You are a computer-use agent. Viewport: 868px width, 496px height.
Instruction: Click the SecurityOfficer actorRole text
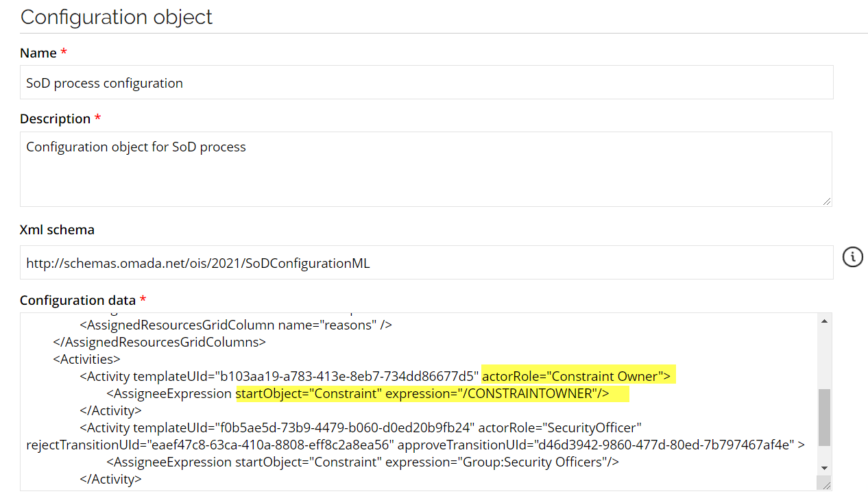click(x=559, y=427)
